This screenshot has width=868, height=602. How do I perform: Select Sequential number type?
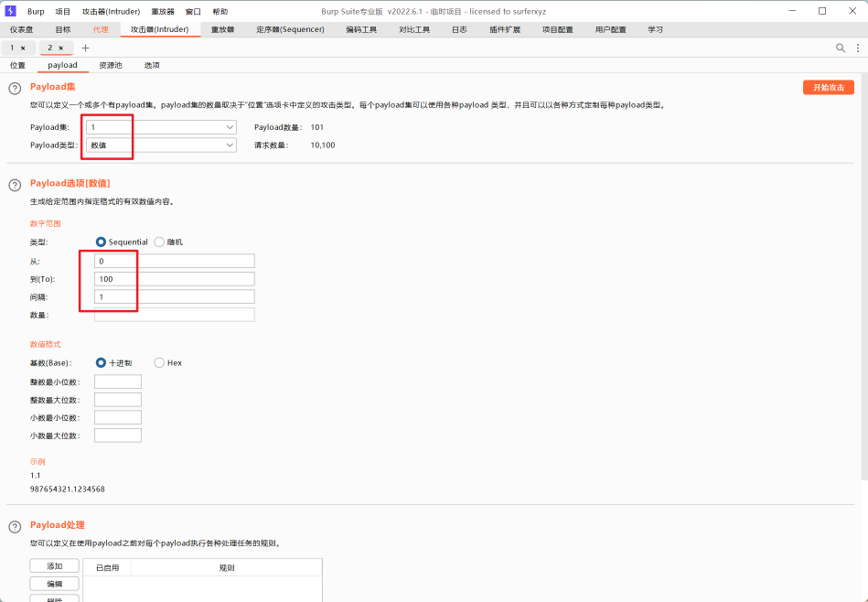[101, 242]
